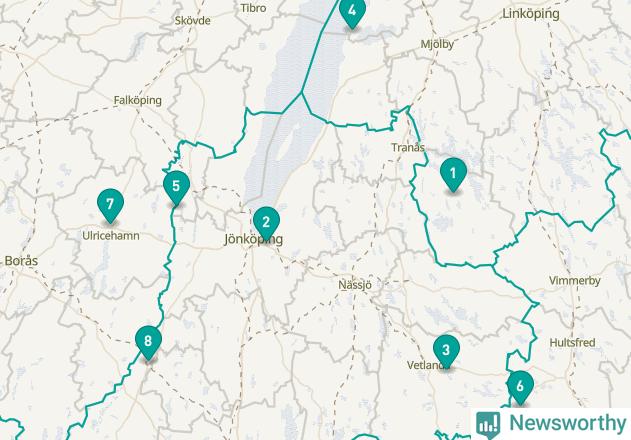Screen dimensions: 631x440
Task: Open the Newsworthy link text
Action: [567, 423]
